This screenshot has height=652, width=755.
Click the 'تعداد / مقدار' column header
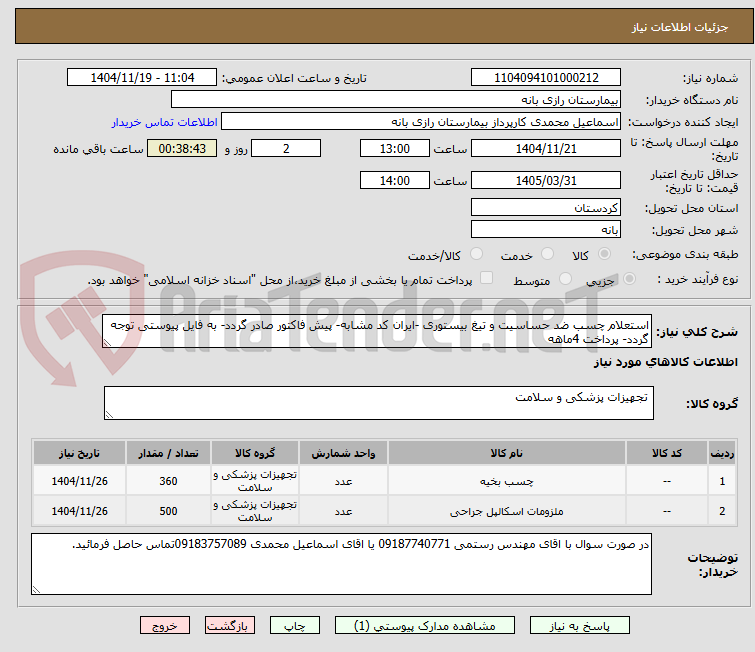click(x=168, y=453)
